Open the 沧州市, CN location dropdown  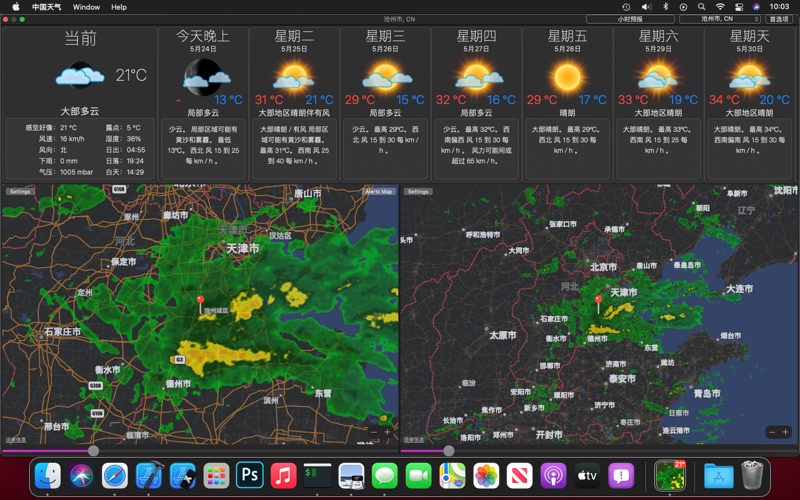720,19
